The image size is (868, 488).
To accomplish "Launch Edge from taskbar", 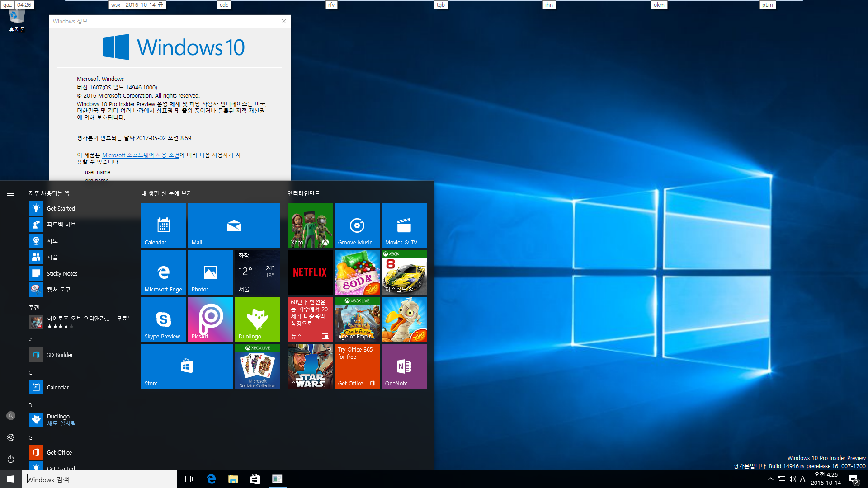I will (211, 479).
